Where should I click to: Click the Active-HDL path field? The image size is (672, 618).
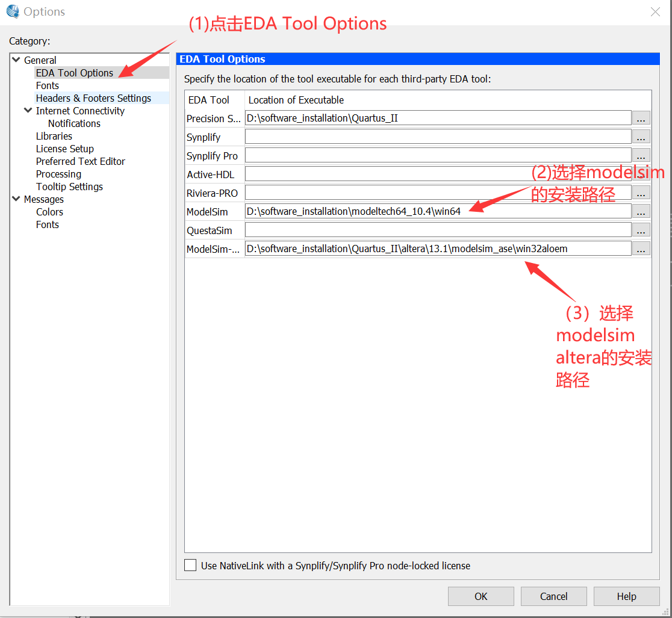pos(438,174)
